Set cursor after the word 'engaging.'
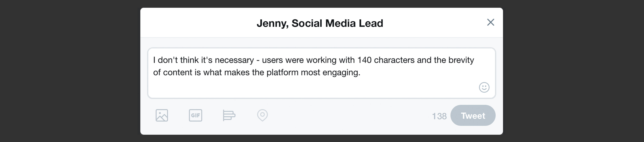 [x=361, y=73]
